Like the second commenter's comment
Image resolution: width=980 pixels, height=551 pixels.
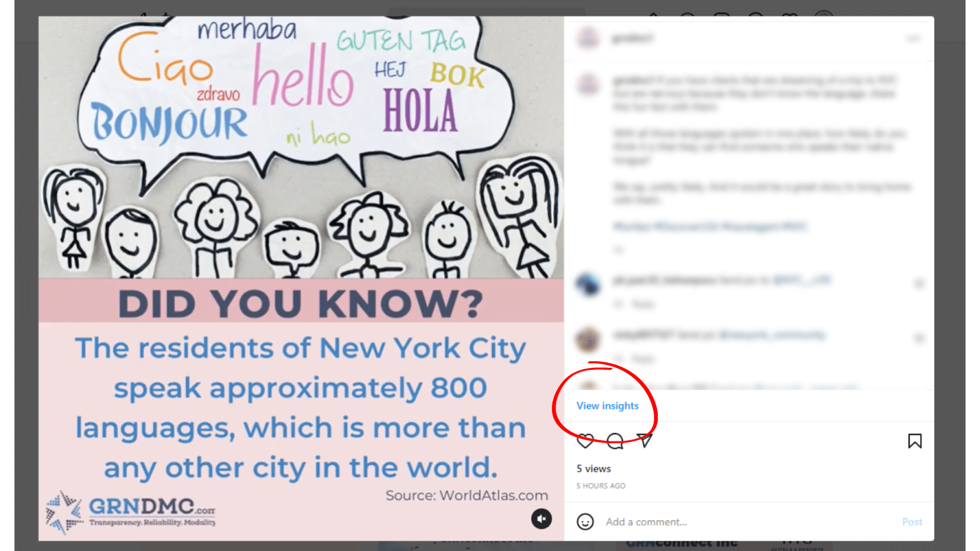point(919,338)
